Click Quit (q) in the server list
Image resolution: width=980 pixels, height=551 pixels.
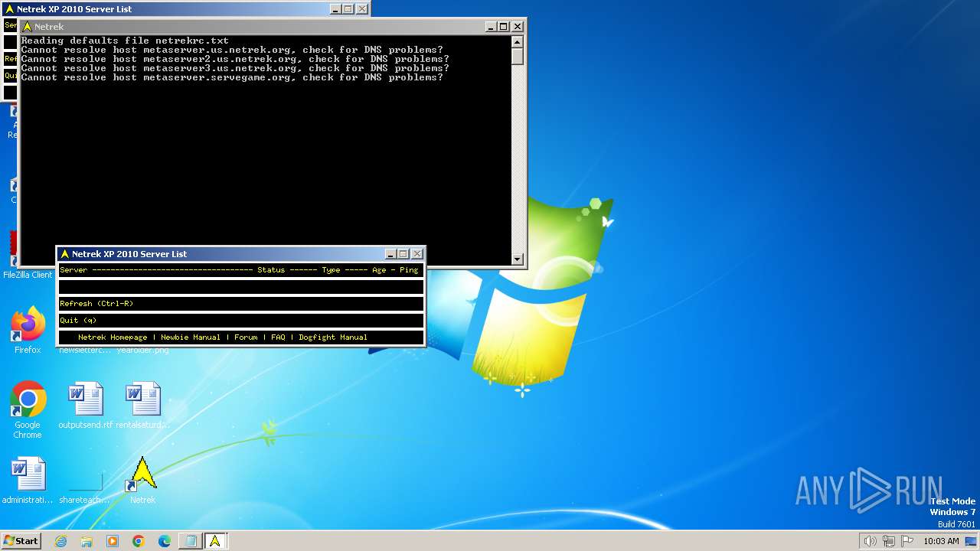coord(241,321)
